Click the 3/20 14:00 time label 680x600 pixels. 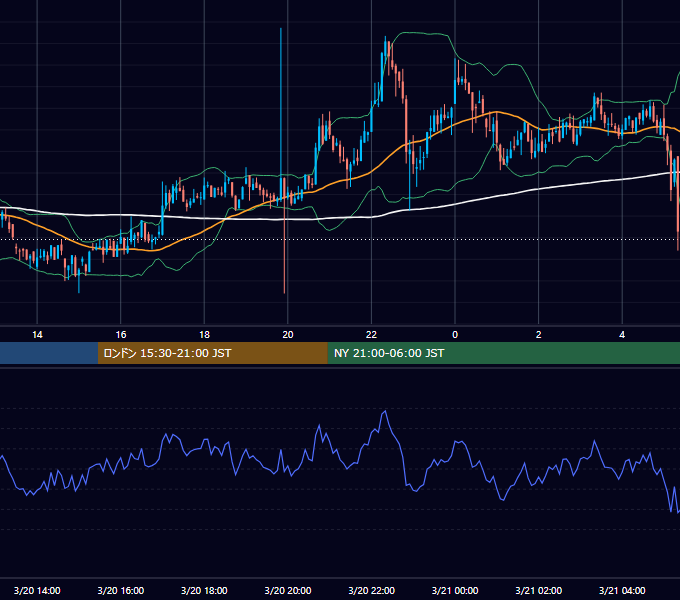[37, 590]
